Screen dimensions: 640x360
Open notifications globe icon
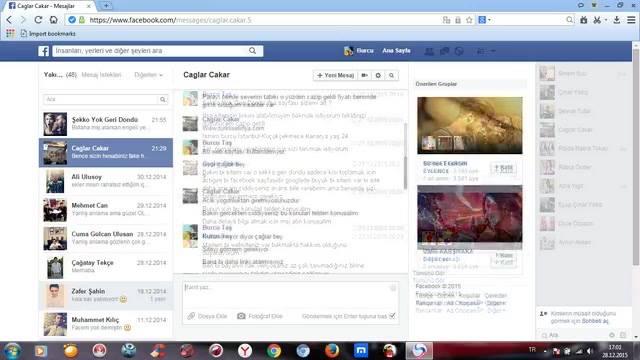pyautogui.click(x=459, y=51)
